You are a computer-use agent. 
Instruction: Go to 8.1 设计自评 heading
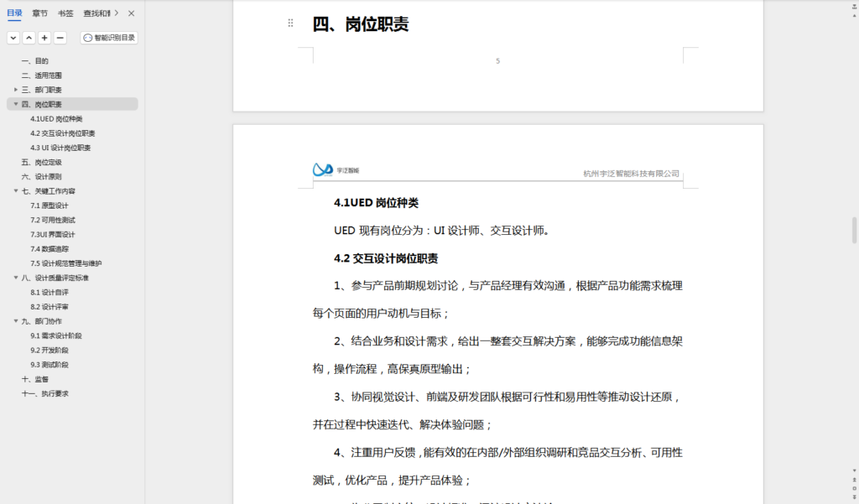pyautogui.click(x=49, y=293)
